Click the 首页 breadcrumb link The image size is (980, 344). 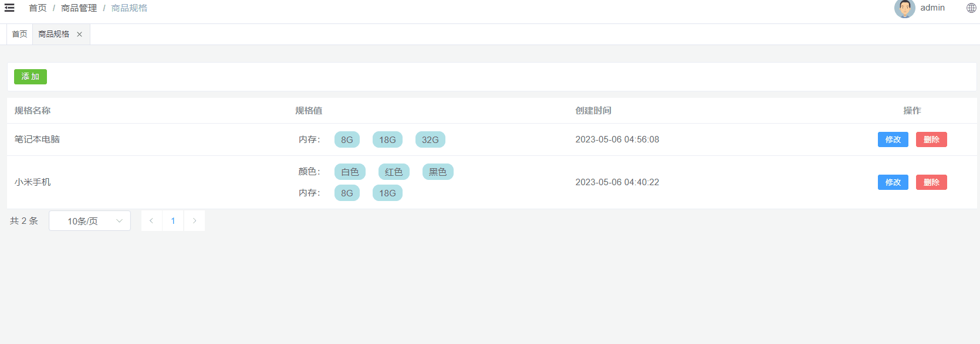pyautogui.click(x=38, y=8)
